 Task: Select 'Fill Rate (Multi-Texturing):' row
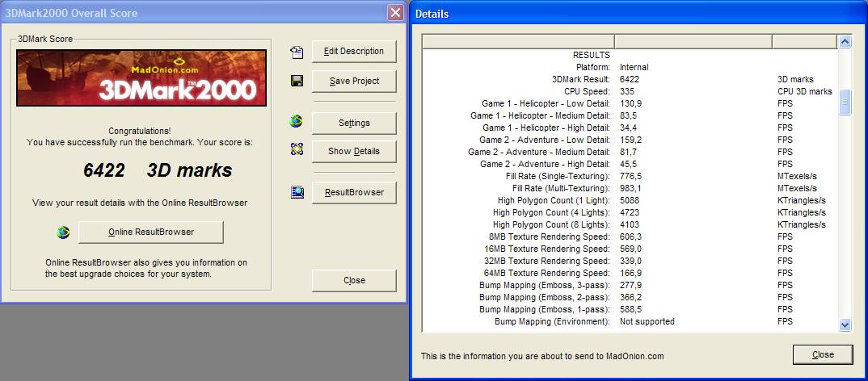(x=630, y=189)
